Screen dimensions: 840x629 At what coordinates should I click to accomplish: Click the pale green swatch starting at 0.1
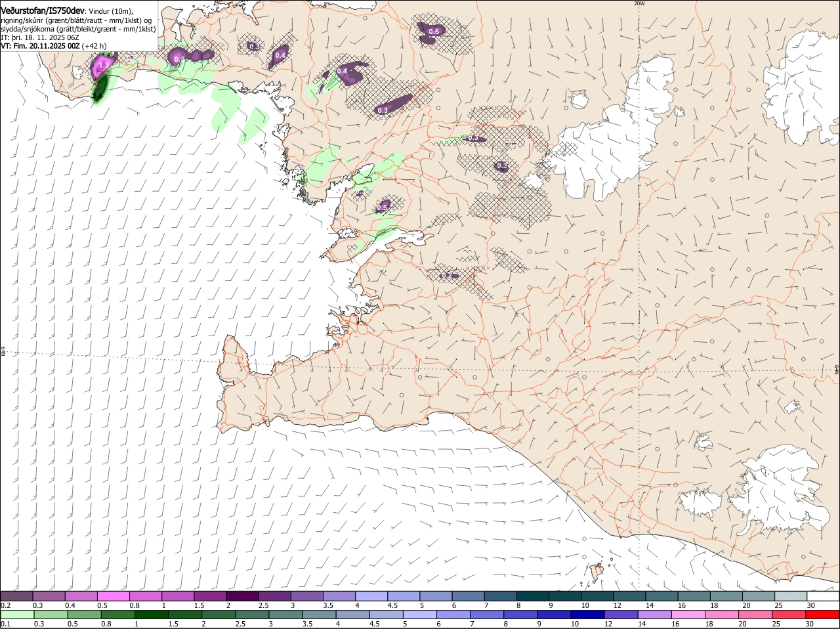click(x=16, y=615)
